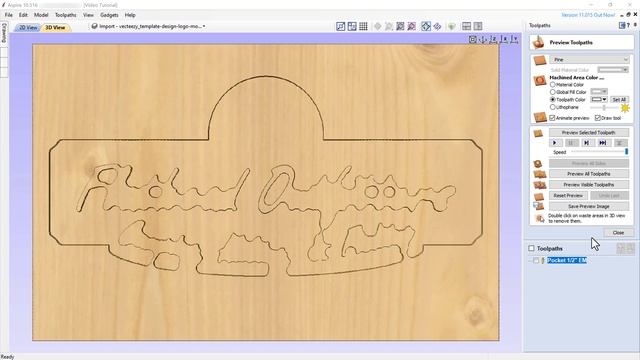Open the Gadgets menu
The height and width of the screenshot is (360, 640).
[109, 15]
